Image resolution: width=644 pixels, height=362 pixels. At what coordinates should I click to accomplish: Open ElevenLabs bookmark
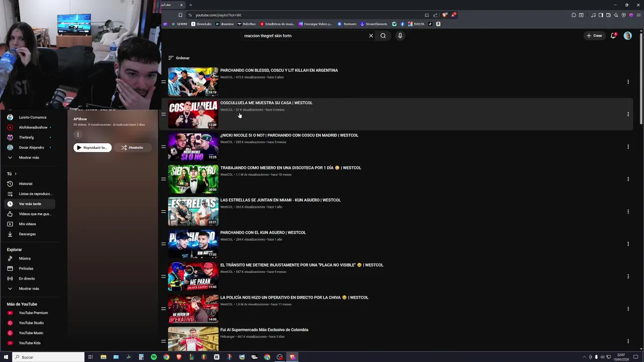coord(201,24)
